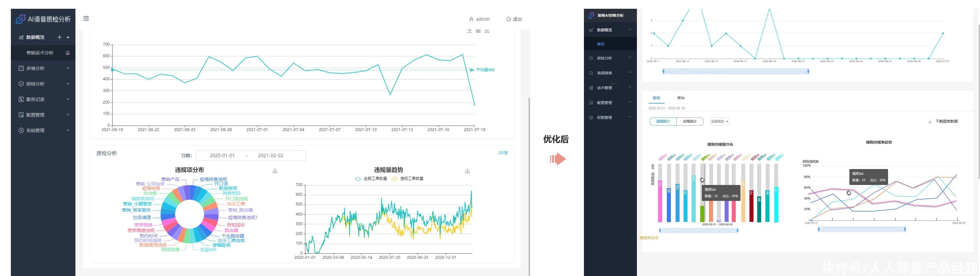Screen dimensions: 980x276
Task: Click the 配置管理 icon in right sidebar
Action: 591,102
